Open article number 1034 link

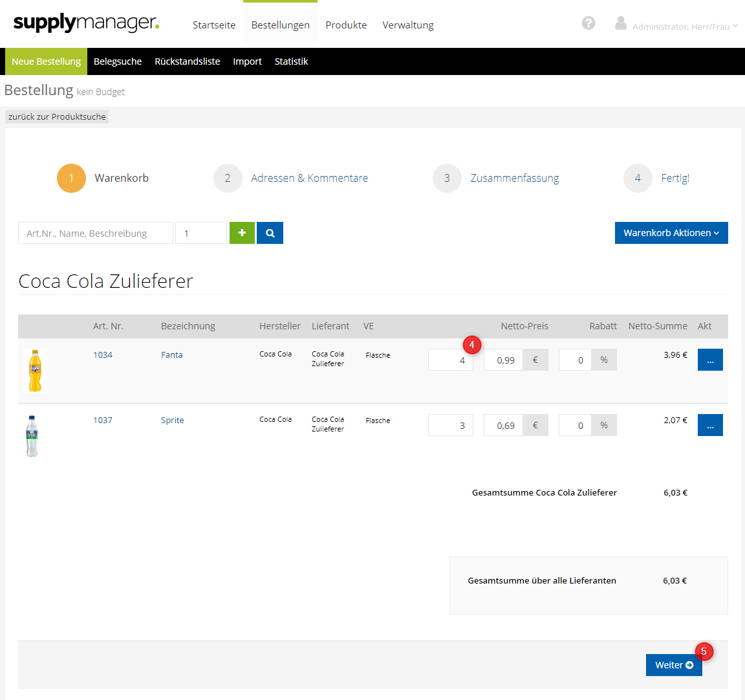(103, 355)
